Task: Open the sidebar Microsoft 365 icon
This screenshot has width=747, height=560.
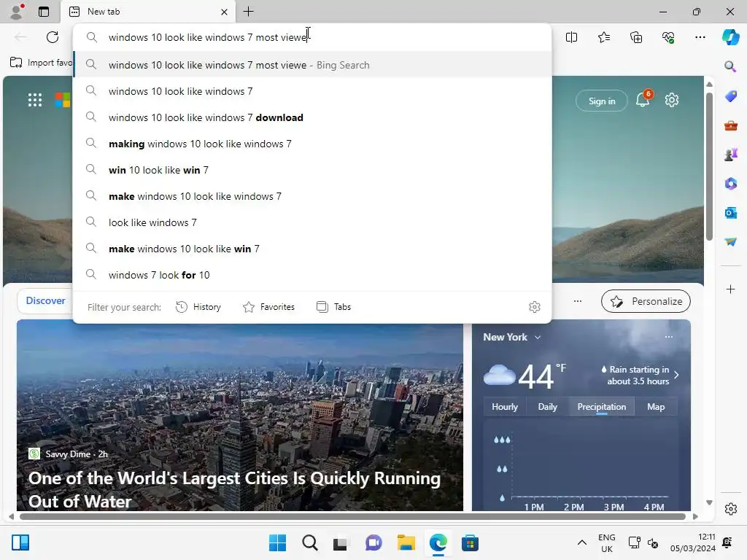Action: point(730,183)
